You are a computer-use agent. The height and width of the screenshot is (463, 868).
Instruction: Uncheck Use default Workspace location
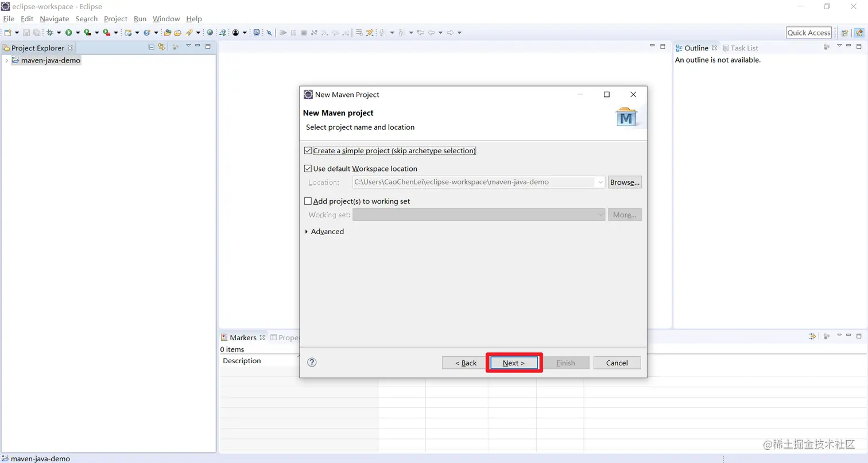[308, 169]
